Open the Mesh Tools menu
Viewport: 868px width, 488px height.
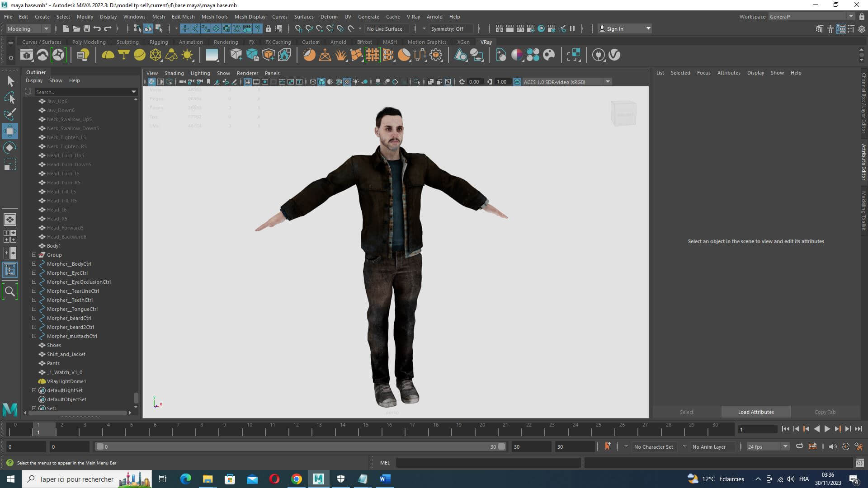[x=214, y=17]
